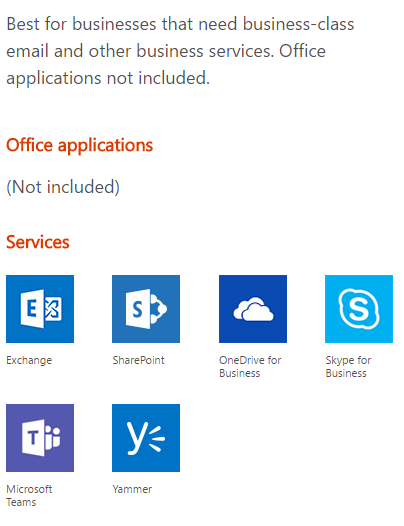Click the plan description paragraph
Screen dimensions: 404x526
click(180, 51)
